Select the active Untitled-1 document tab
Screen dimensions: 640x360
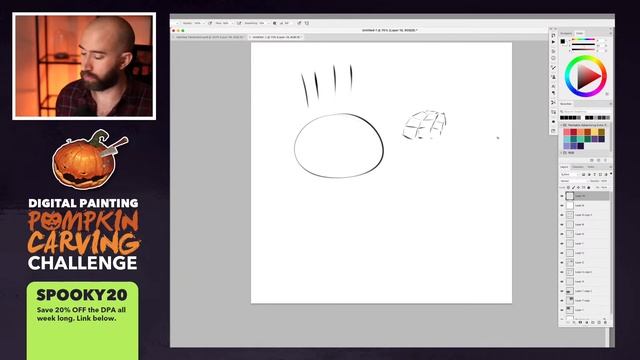click(276, 37)
